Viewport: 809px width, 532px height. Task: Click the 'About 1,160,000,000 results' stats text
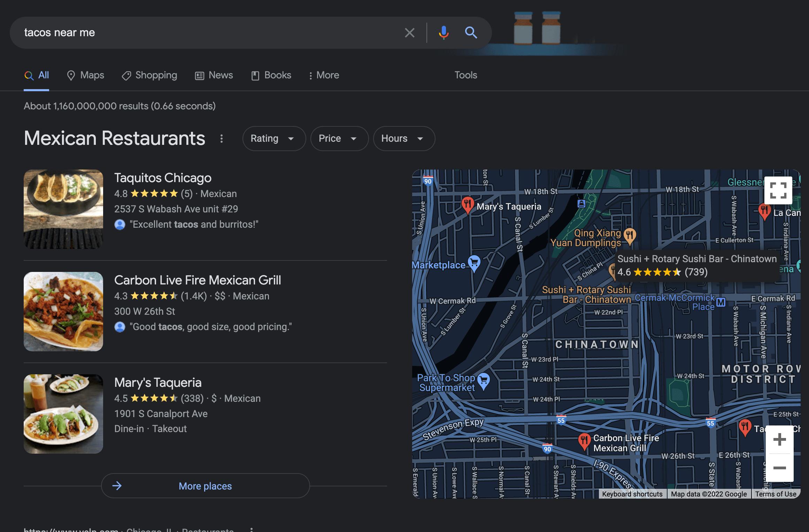point(120,106)
